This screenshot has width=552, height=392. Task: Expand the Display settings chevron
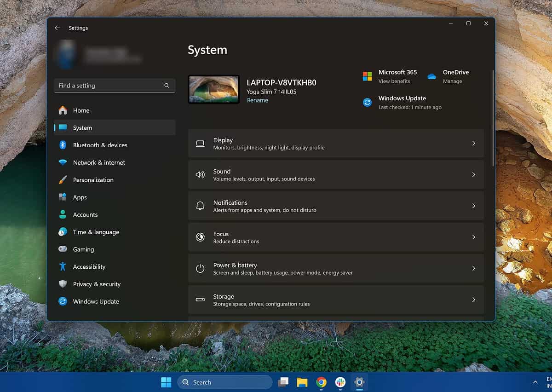click(473, 143)
